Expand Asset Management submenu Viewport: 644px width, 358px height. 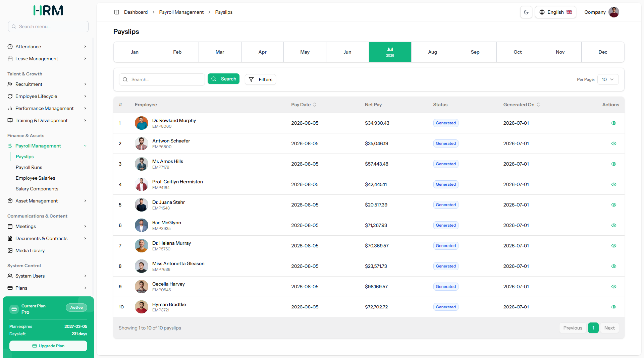coord(47,201)
